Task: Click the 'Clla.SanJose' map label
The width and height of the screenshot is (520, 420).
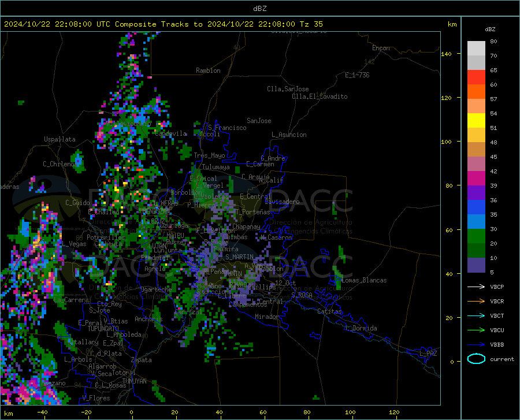Action: coord(288,89)
